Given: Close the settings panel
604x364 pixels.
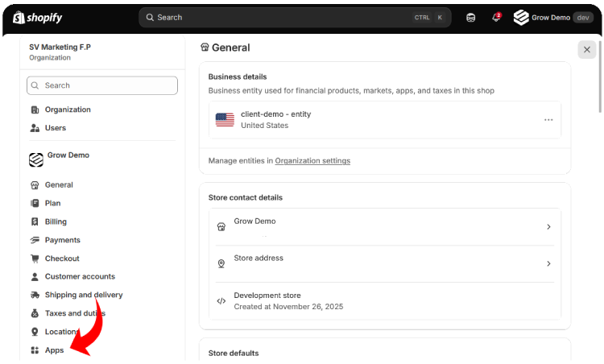Looking at the screenshot, I should click(587, 50).
